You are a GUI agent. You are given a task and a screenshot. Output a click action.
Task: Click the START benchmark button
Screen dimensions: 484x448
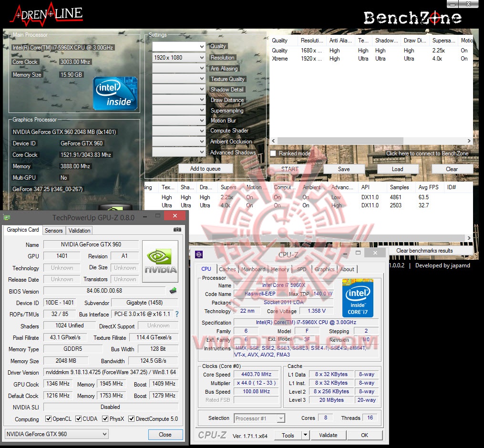290,169
